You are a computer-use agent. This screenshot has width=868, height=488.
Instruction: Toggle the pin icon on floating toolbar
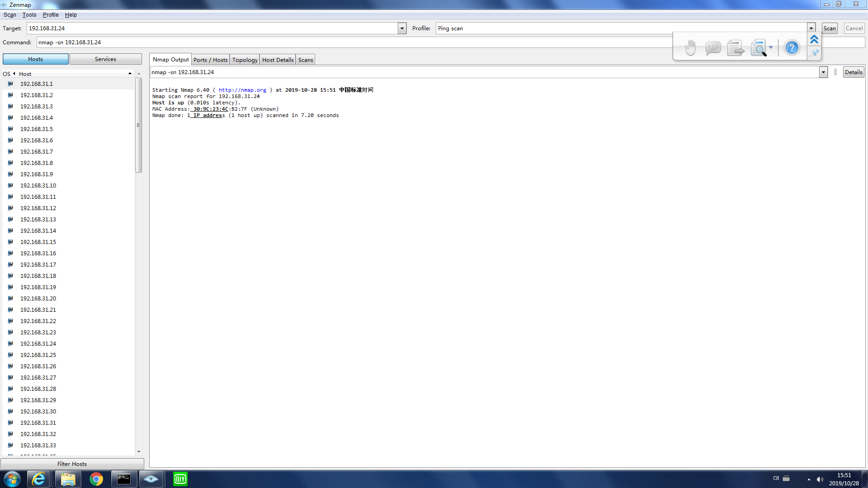(x=814, y=53)
